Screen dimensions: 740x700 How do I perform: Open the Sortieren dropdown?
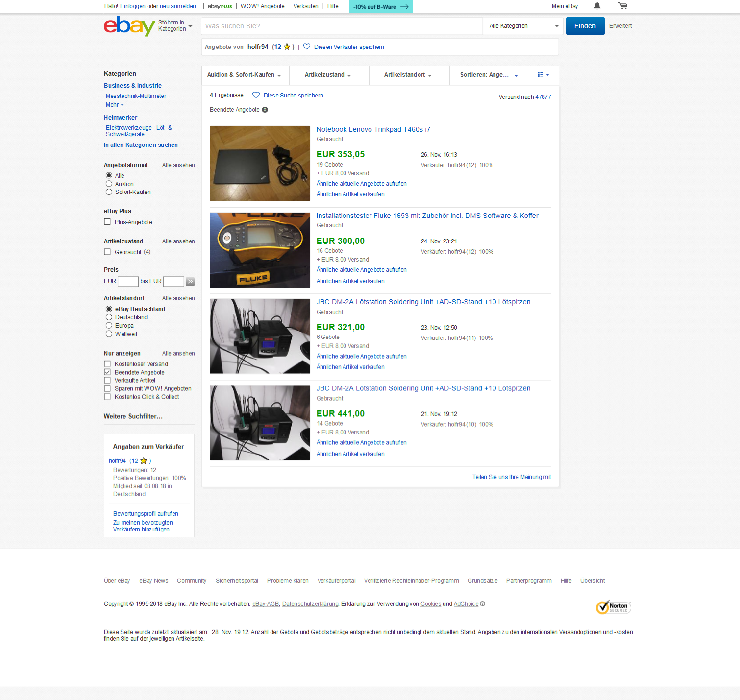pos(489,75)
